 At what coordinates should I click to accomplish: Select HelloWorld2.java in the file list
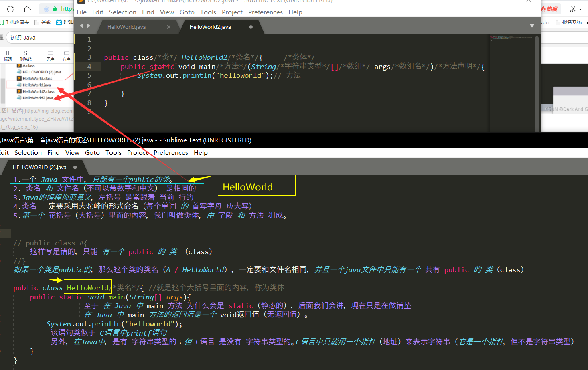[35, 98]
